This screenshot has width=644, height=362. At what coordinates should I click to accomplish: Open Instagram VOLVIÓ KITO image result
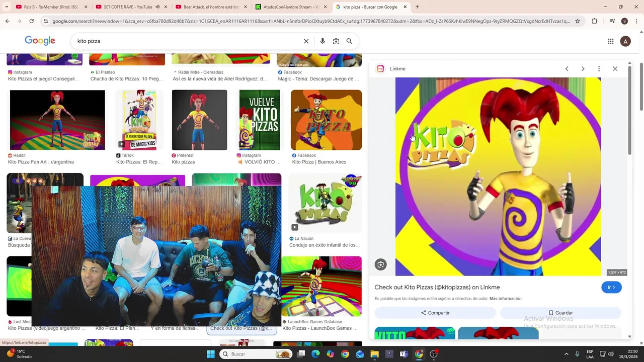click(260, 120)
